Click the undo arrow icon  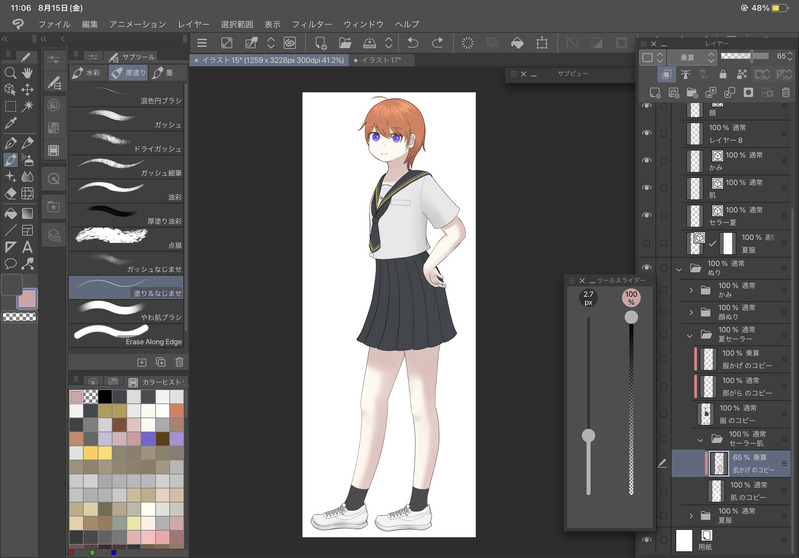413,43
